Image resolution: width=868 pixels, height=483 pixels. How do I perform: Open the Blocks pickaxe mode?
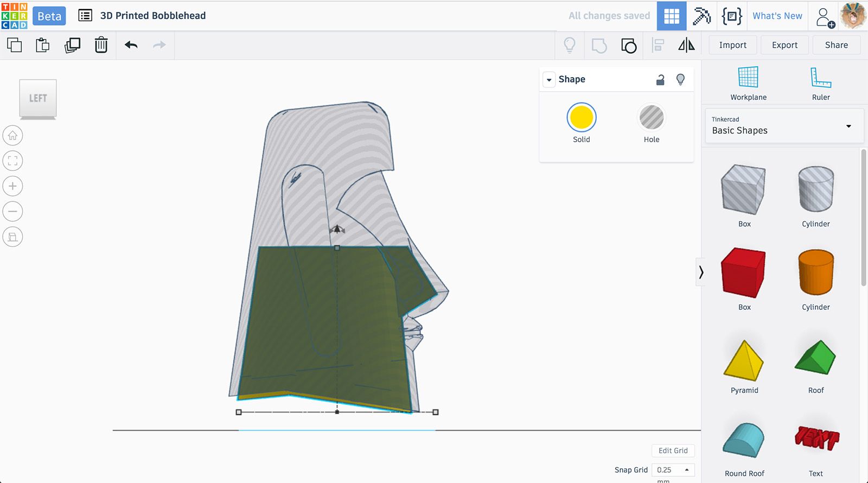pos(701,16)
